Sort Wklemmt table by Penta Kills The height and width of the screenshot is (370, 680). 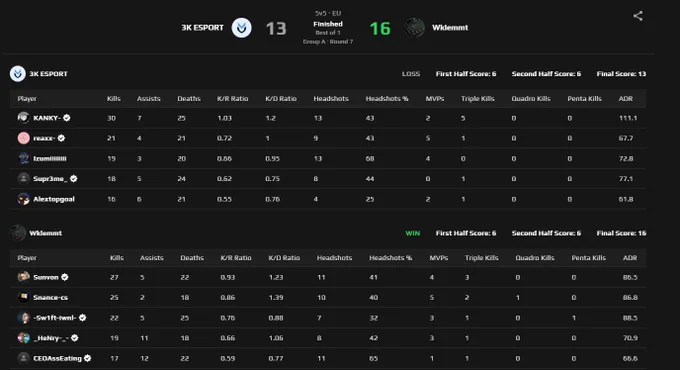[x=588, y=258]
